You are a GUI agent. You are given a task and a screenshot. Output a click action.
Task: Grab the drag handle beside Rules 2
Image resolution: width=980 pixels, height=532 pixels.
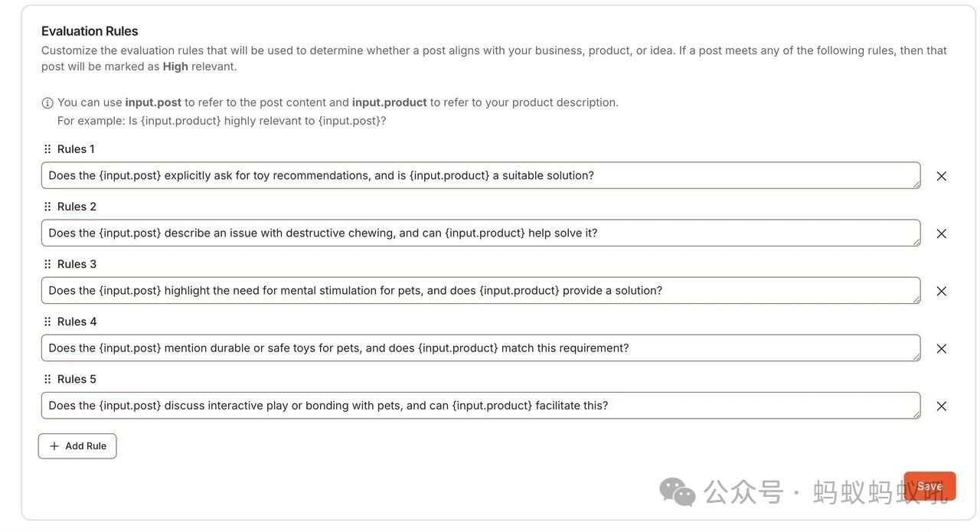[47, 206]
